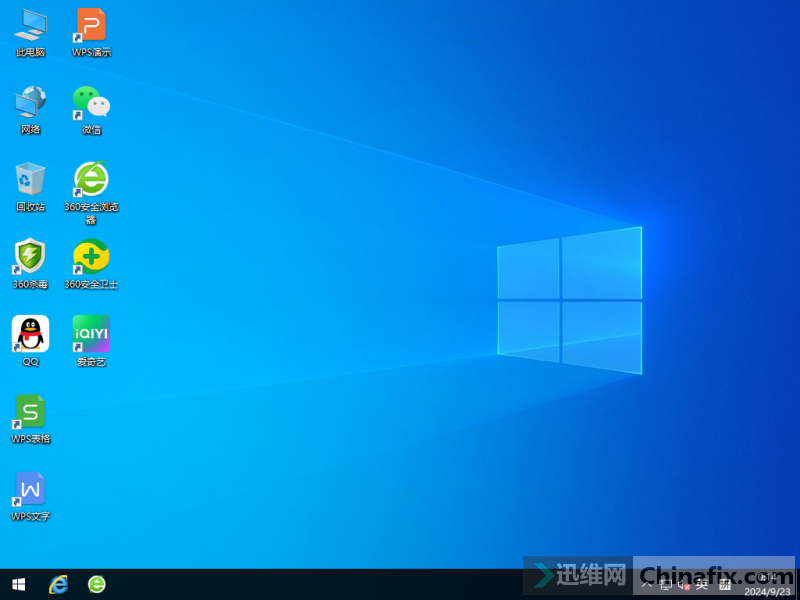Image resolution: width=800 pixels, height=600 pixels.
Task: Launch Internet Explorer from the taskbar
Action: [58, 584]
